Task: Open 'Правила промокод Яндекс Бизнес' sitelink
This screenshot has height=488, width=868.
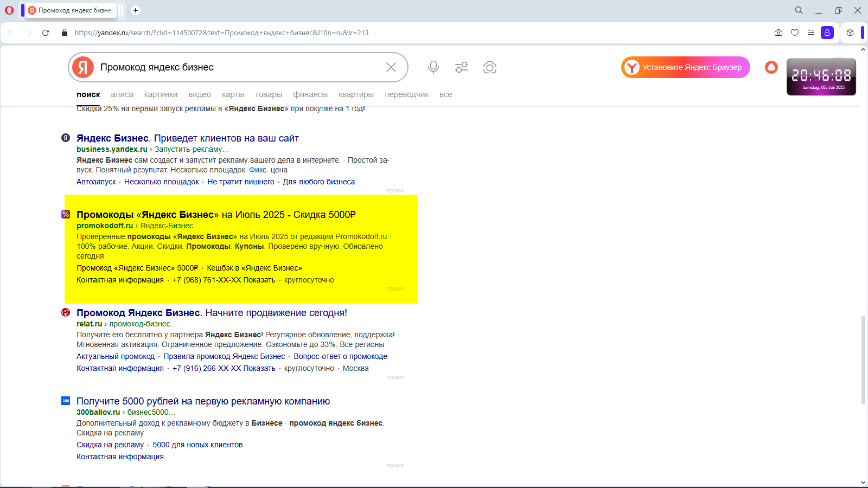Action: (x=224, y=356)
